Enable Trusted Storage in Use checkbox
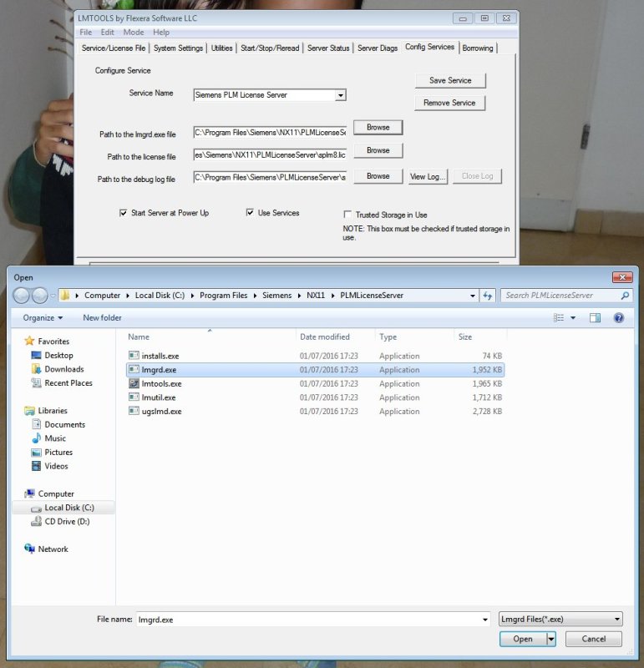The height and width of the screenshot is (668, 644). (x=347, y=215)
